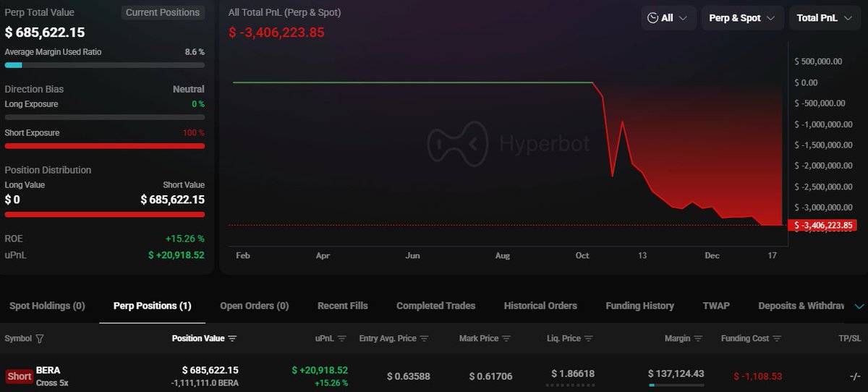Viewport: 868px width, 392px height.
Task: Open the Perp & Spot dropdown
Action: (x=742, y=18)
